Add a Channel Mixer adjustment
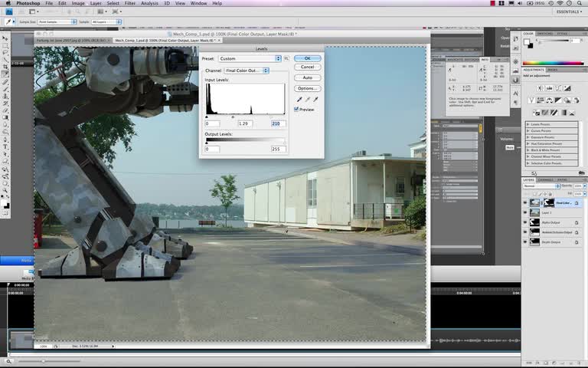Image resolution: width=588 pixels, height=368 pixels. click(576, 100)
